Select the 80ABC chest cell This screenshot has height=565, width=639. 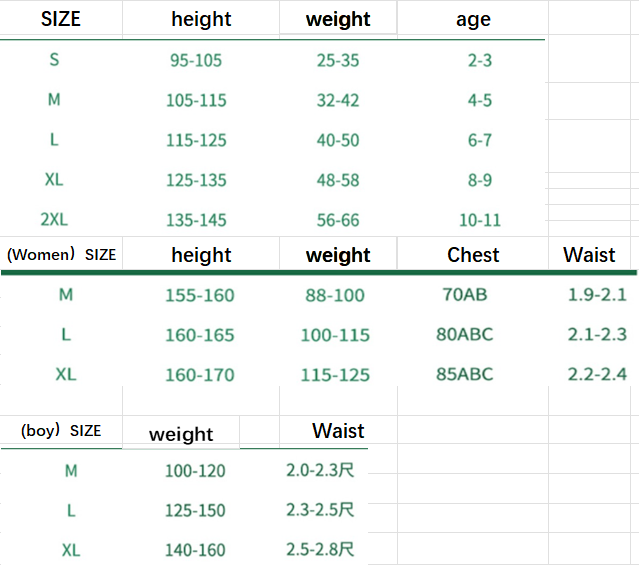tap(465, 334)
